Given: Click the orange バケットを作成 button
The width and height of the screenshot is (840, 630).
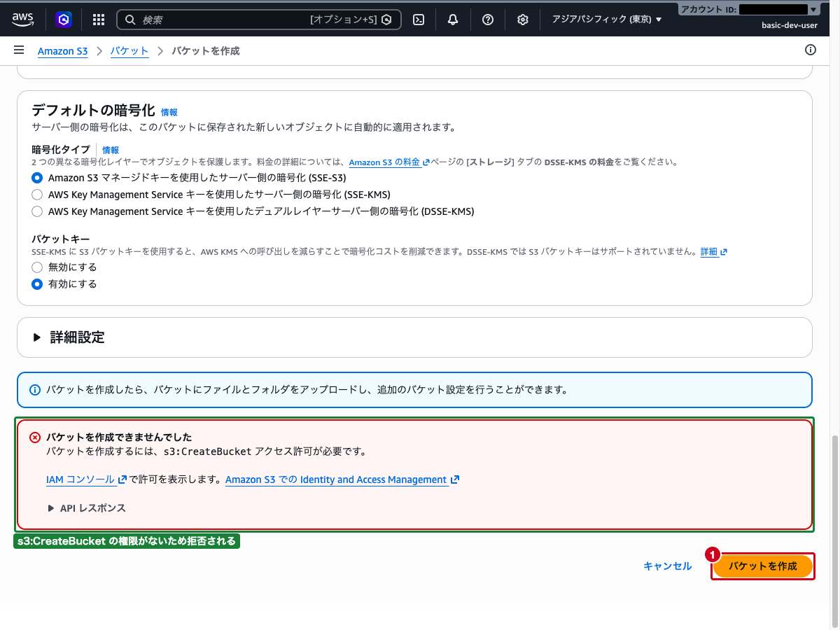Looking at the screenshot, I should click(763, 566).
